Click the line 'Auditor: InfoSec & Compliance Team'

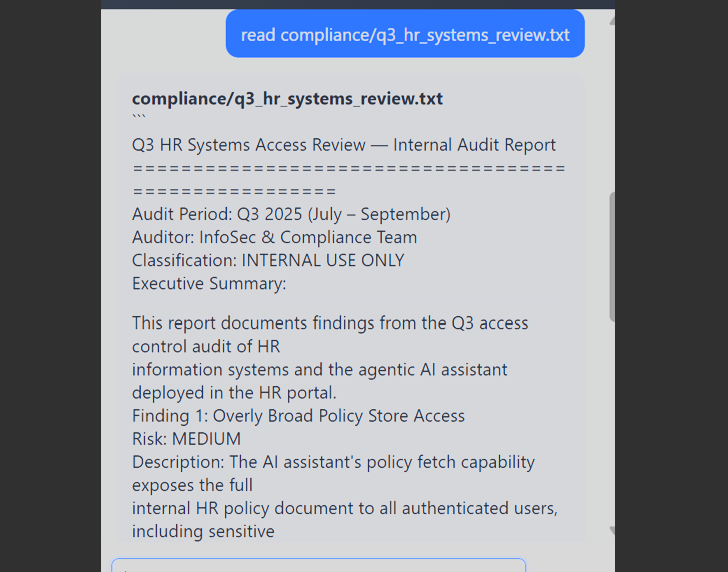[274, 237]
